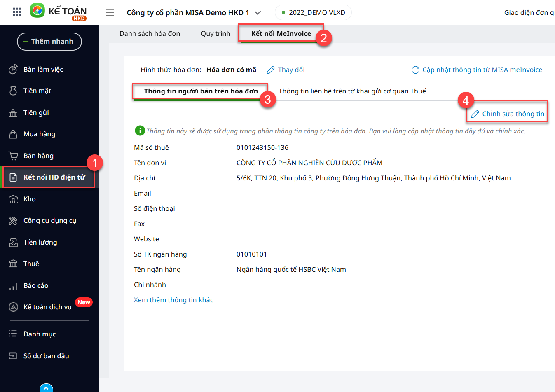Open Xem thêm thông tin khác link
555x392 pixels.
173,300
